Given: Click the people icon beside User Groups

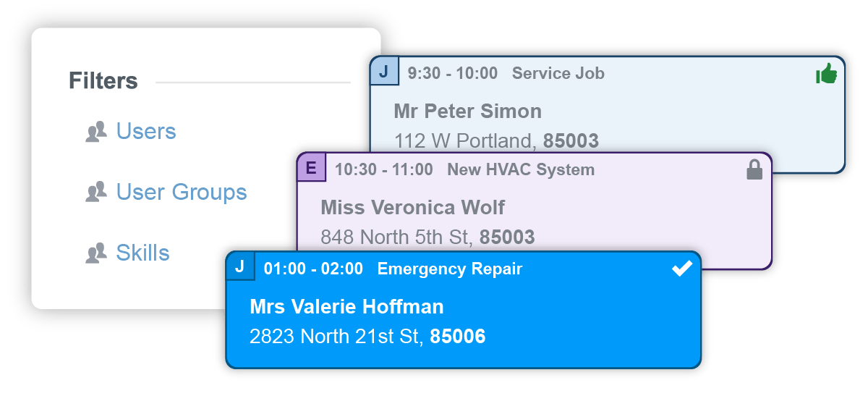Looking at the screenshot, I should point(96,193).
